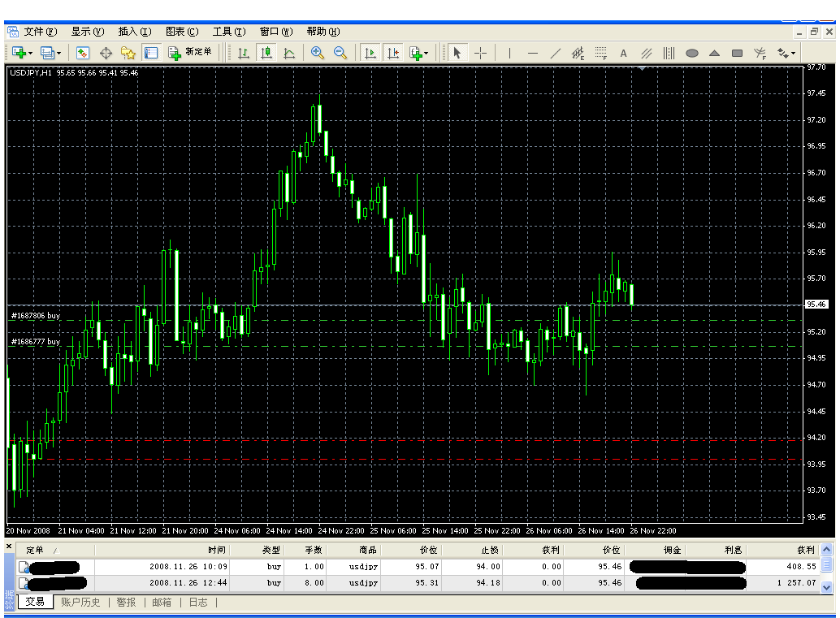Click the add indicators icon

click(x=416, y=53)
